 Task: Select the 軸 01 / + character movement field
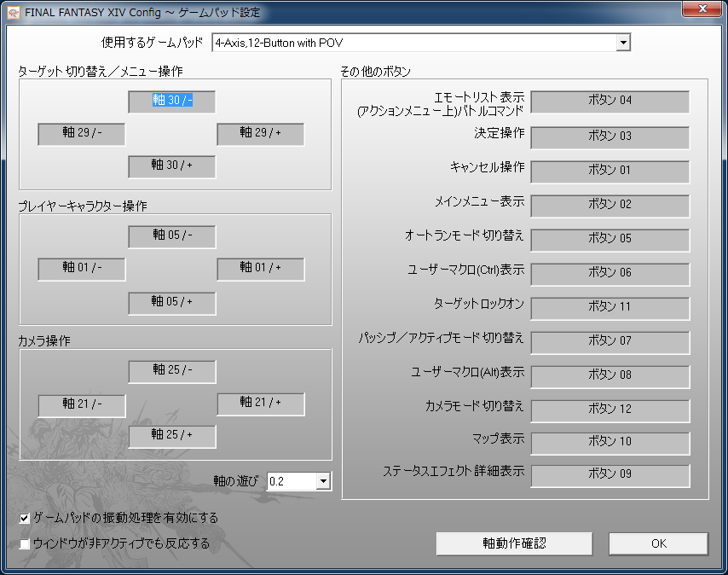click(x=261, y=269)
